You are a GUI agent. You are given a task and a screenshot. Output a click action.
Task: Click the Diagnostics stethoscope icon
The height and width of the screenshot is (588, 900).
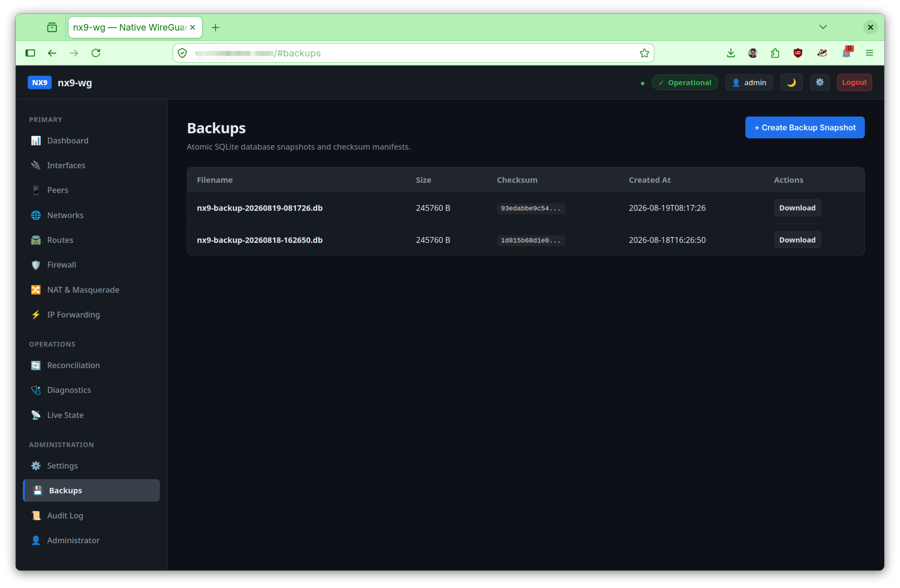coord(36,390)
